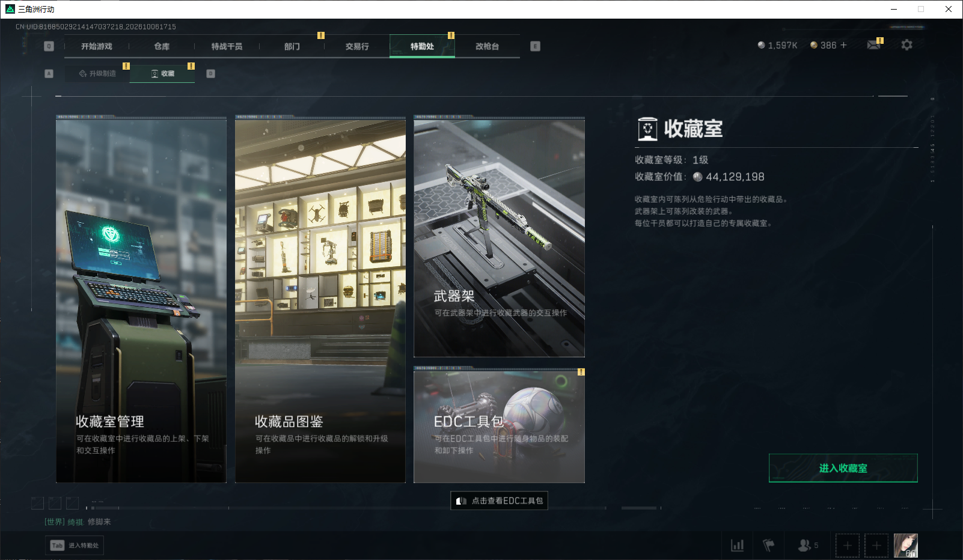Switch to the 开始游戏 tab
This screenshot has width=963, height=560.
pos(97,46)
